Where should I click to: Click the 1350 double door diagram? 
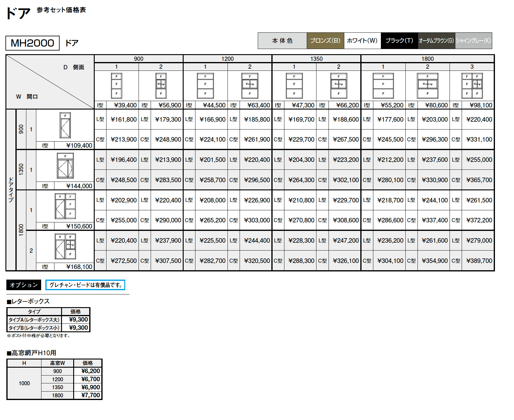click(65, 166)
